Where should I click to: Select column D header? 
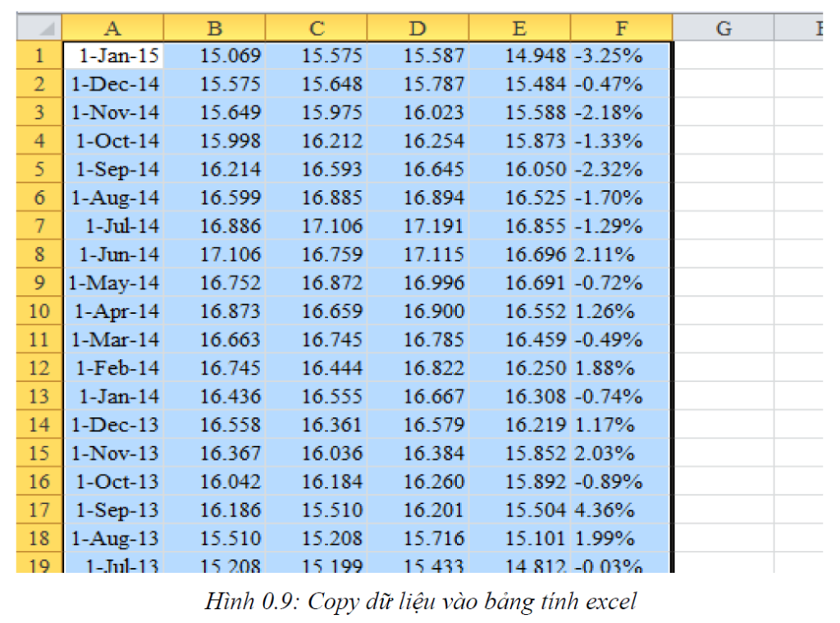tap(418, 30)
